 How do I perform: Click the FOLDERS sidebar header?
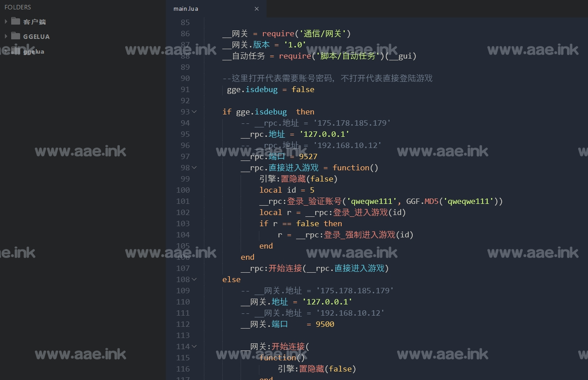coord(18,7)
